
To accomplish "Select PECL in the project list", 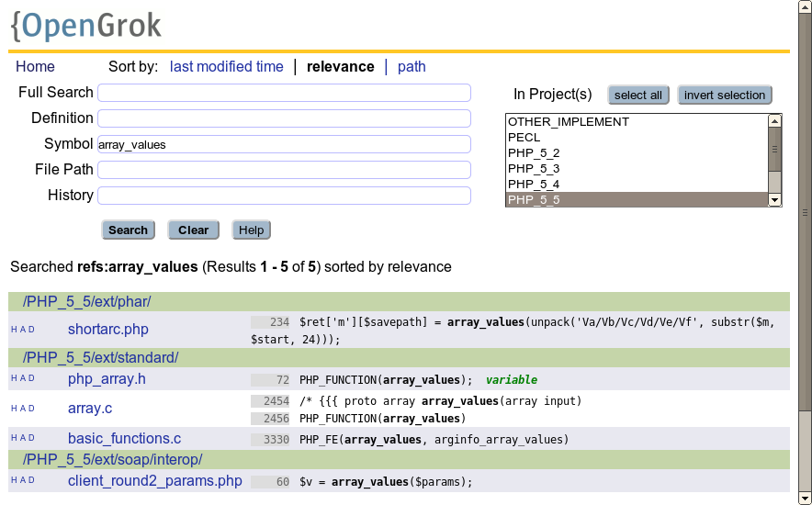I will [x=637, y=138].
